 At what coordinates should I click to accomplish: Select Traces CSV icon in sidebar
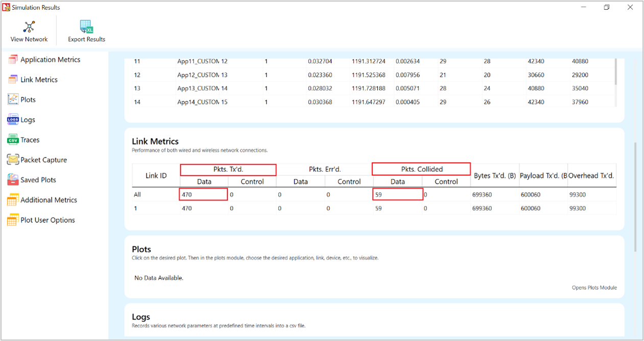point(13,140)
